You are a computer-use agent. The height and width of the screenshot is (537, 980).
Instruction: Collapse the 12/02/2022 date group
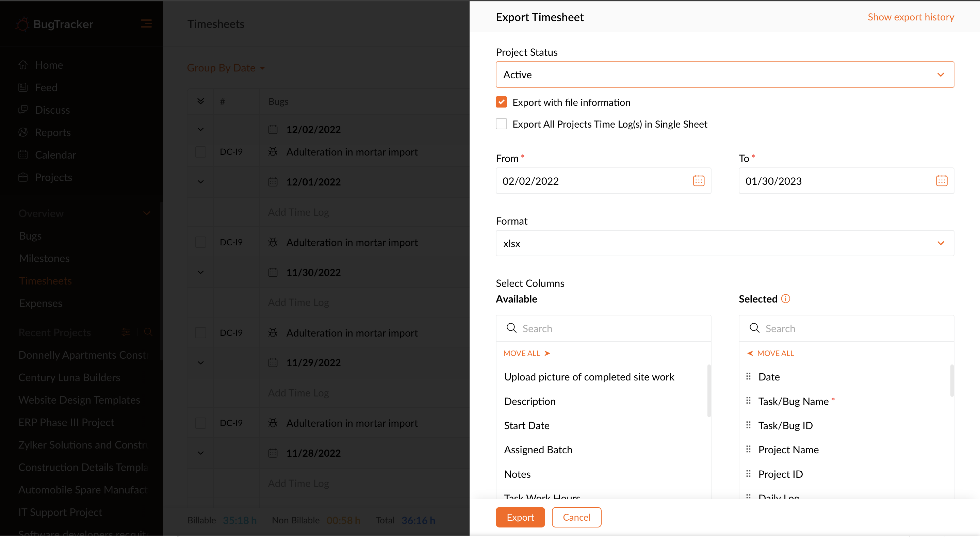(x=200, y=129)
